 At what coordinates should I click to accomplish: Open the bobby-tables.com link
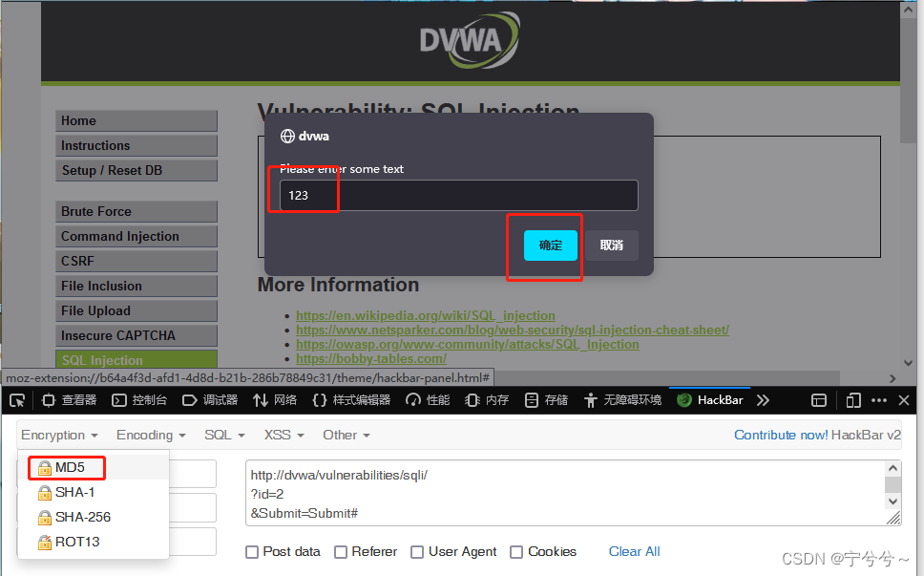pyautogui.click(x=371, y=358)
